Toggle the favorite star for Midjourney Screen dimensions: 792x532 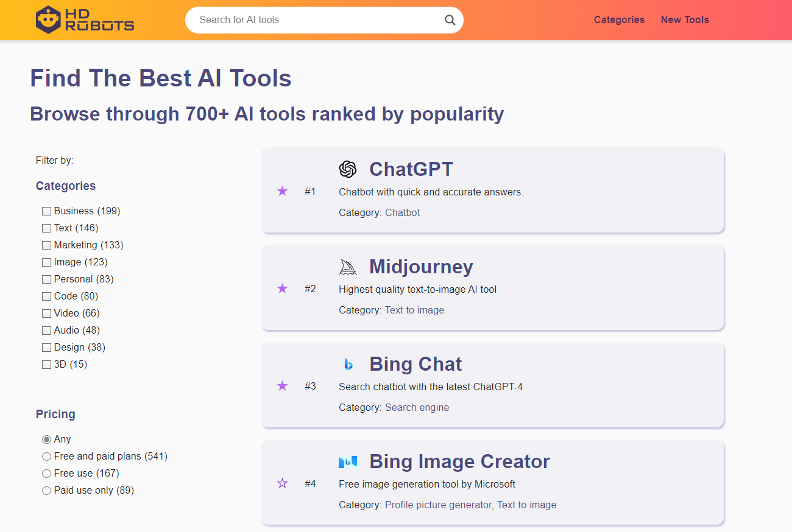click(282, 289)
